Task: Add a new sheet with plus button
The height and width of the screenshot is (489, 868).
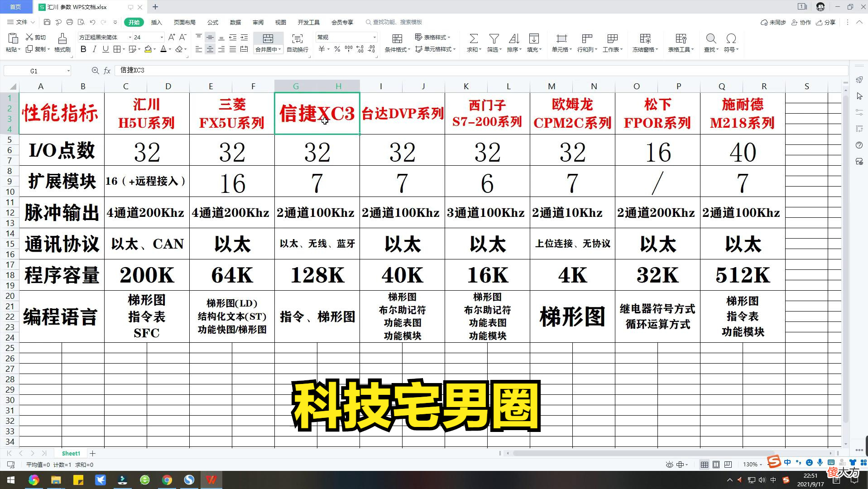Action: click(x=93, y=453)
